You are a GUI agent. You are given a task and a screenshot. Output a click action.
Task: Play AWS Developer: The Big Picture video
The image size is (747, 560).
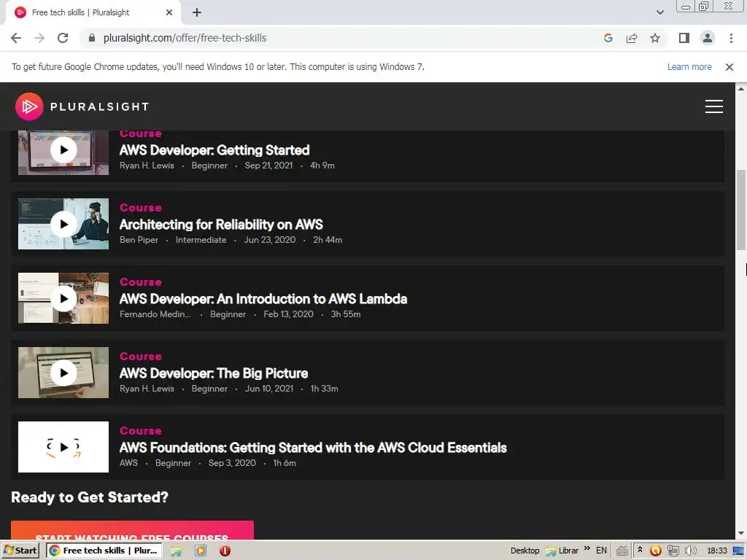63,373
